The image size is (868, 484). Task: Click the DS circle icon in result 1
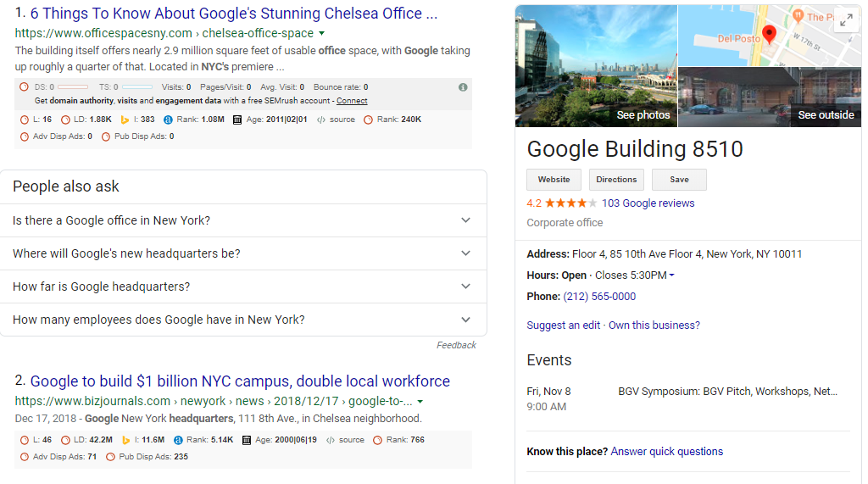click(x=24, y=87)
